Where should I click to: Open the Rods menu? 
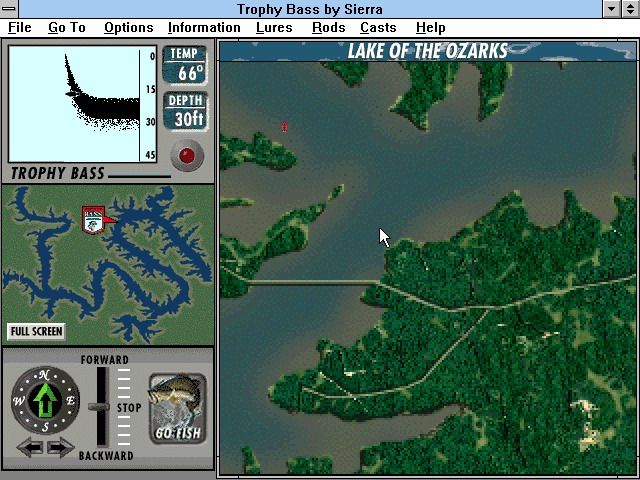click(329, 27)
